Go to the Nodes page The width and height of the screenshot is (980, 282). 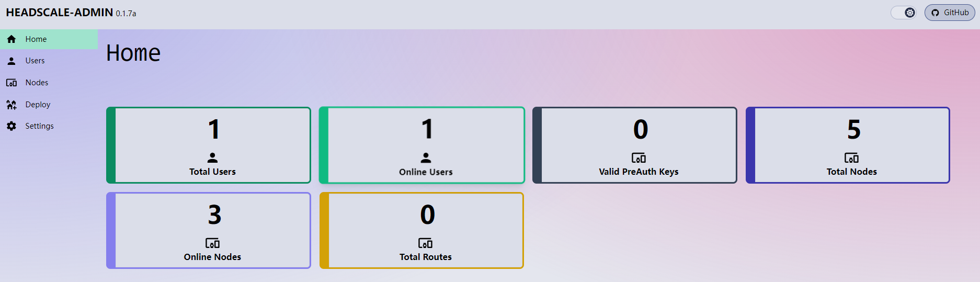pos(37,83)
